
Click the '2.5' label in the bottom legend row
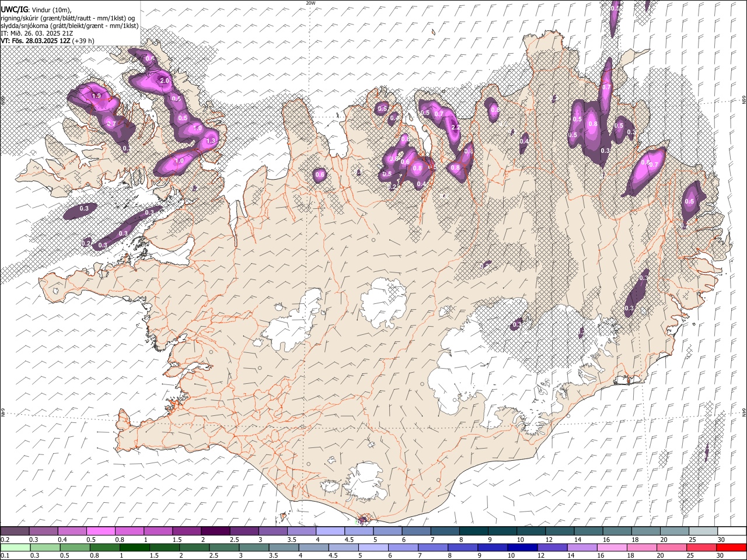point(213,556)
